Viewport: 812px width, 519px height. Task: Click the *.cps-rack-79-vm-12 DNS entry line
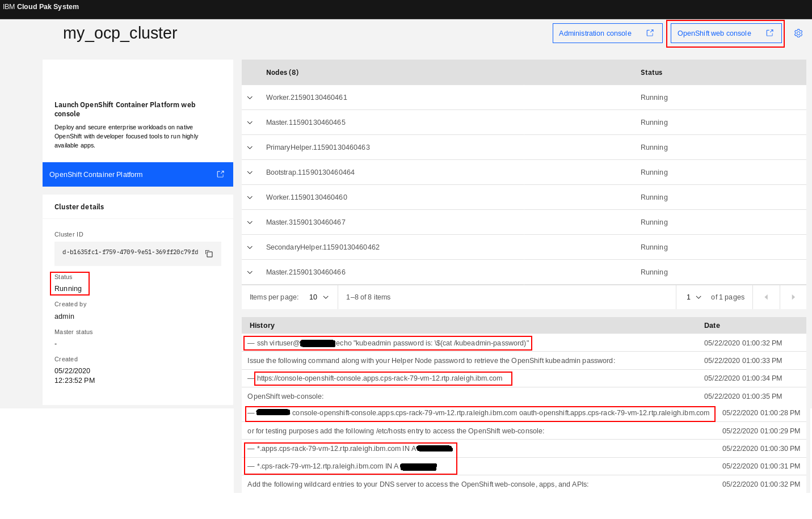342,466
